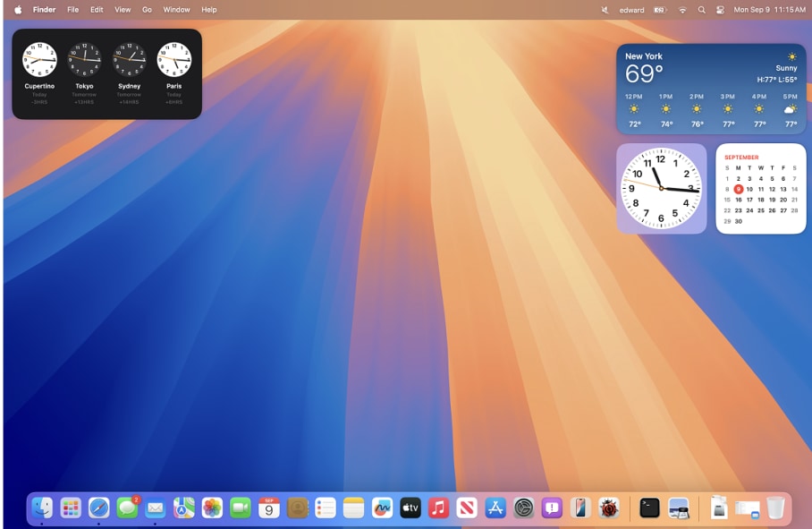Launch Music from the Dock
Image resolution: width=812 pixels, height=529 pixels.
(438, 508)
